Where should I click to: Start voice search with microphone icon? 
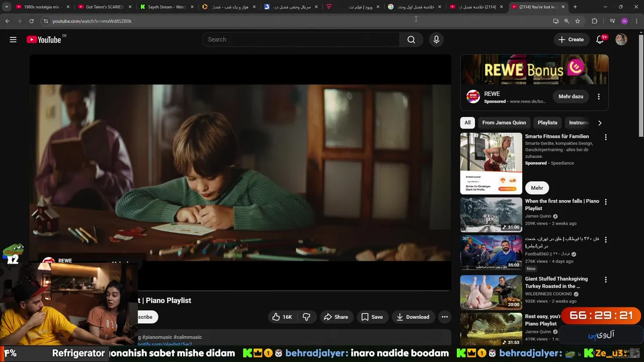pyautogui.click(x=436, y=40)
